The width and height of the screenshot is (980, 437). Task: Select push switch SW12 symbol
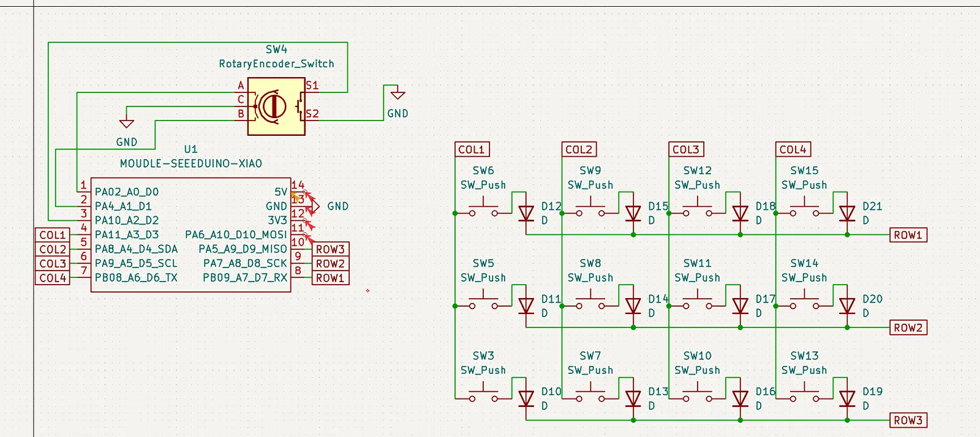tap(698, 208)
